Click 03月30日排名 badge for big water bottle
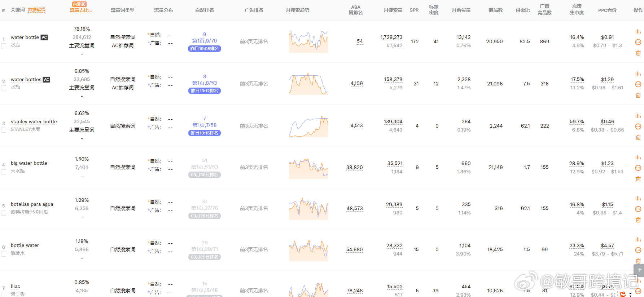The height and width of the screenshot is (297, 644). point(205,175)
